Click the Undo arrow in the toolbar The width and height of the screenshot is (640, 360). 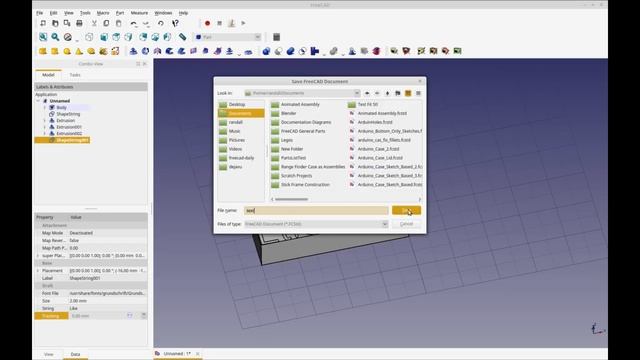coord(133,23)
